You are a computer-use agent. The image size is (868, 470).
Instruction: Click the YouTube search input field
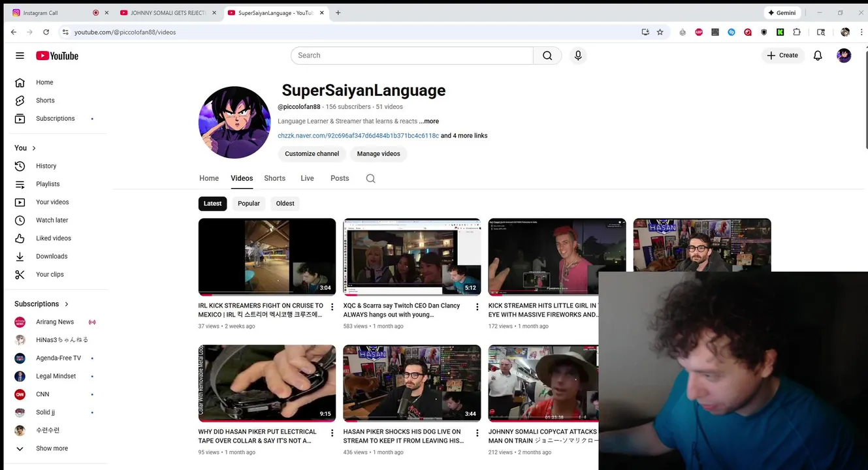click(x=412, y=55)
